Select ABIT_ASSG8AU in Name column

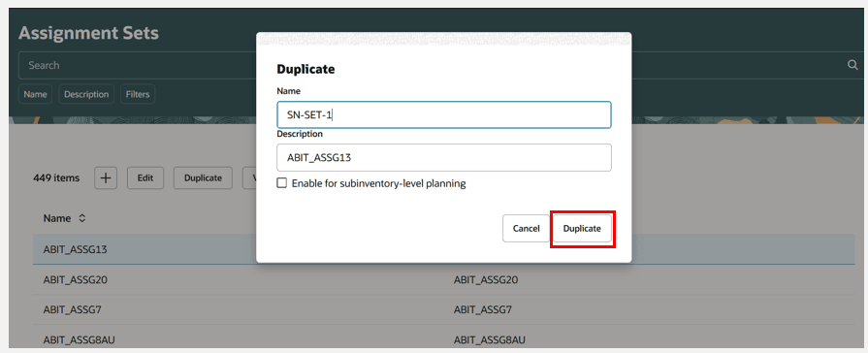click(x=79, y=339)
